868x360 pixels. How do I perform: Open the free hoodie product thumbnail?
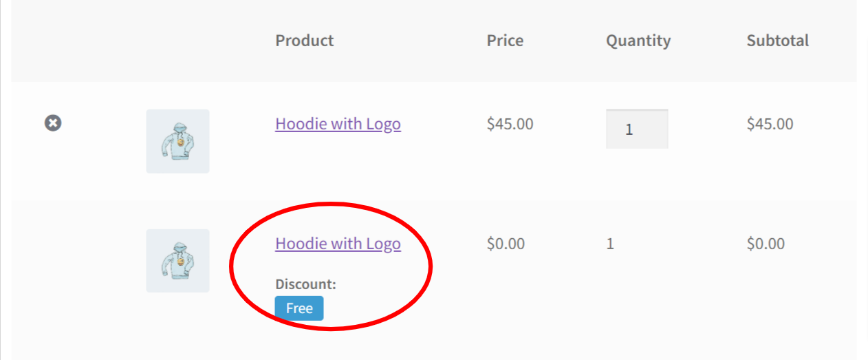(x=177, y=261)
